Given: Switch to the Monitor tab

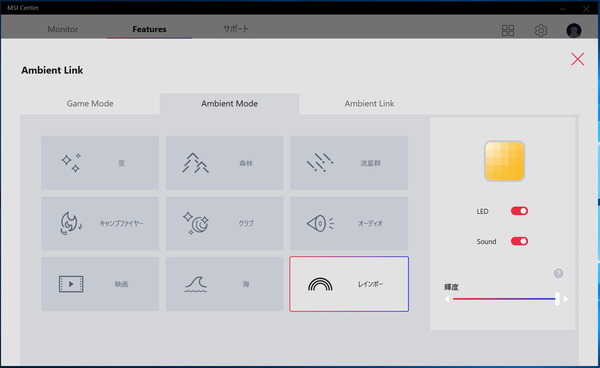Looking at the screenshot, I should (63, 29).
